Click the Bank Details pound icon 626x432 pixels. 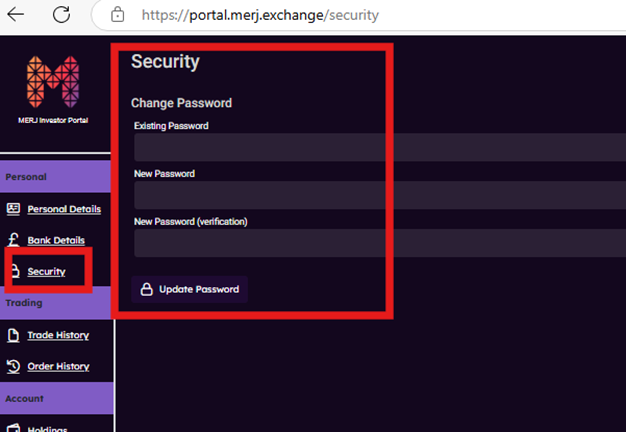tap(14, 241)
